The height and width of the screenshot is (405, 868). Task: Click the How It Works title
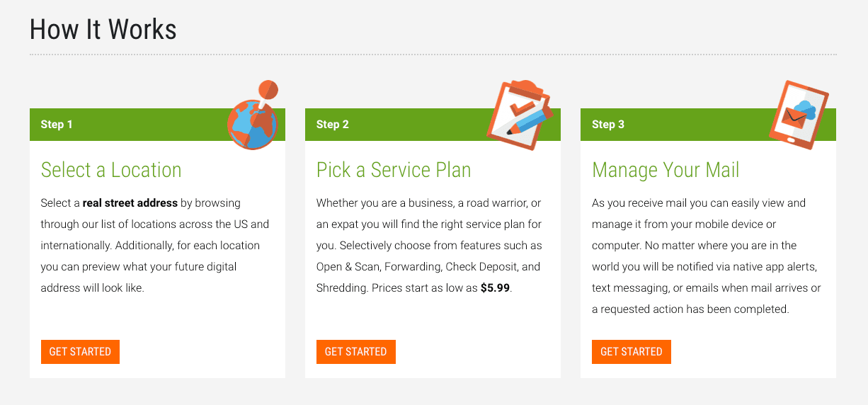103,30
